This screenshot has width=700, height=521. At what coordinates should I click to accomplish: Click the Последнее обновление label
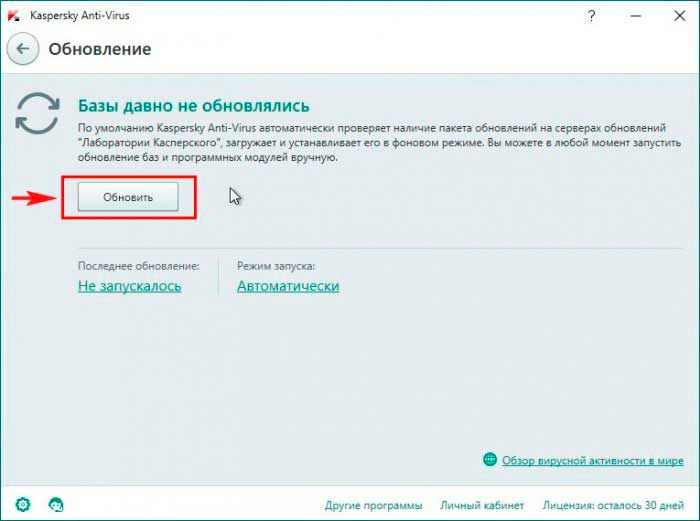[138, 266]
